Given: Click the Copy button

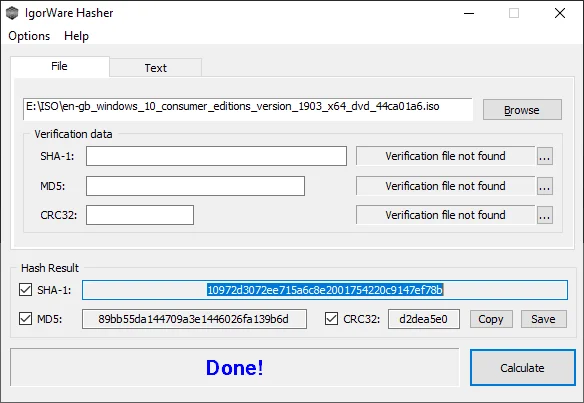Looking at the screenshot, I should pyautogui.click(x=491, y=319).
